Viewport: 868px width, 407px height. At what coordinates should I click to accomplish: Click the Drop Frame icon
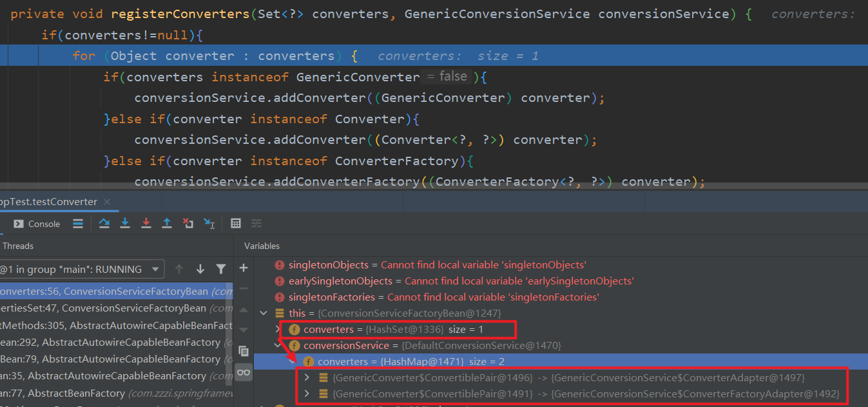pos(188,224)
